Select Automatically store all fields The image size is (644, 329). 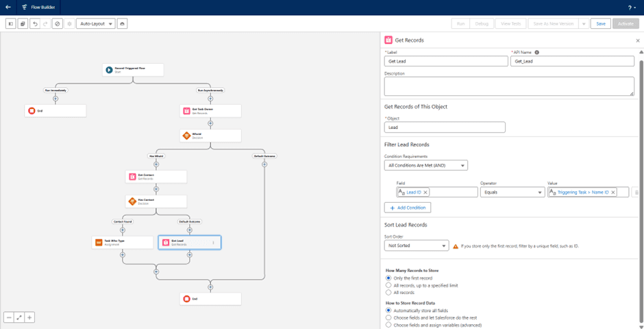coord(388,310)
